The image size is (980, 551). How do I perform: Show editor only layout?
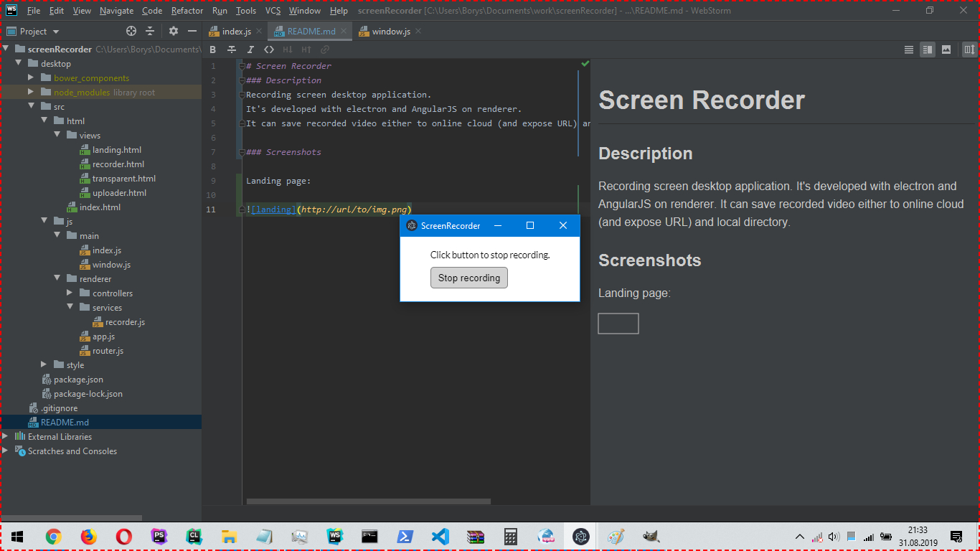click(909, 50)
